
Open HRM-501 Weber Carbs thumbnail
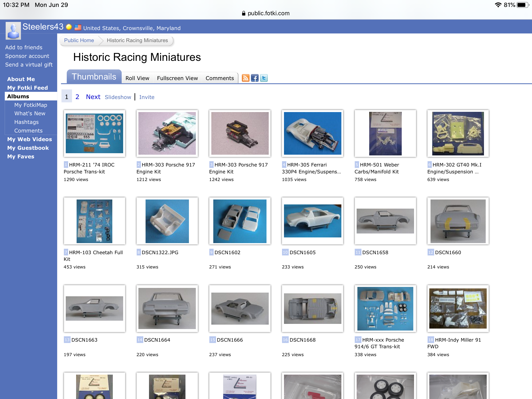(x=385, y=133)
